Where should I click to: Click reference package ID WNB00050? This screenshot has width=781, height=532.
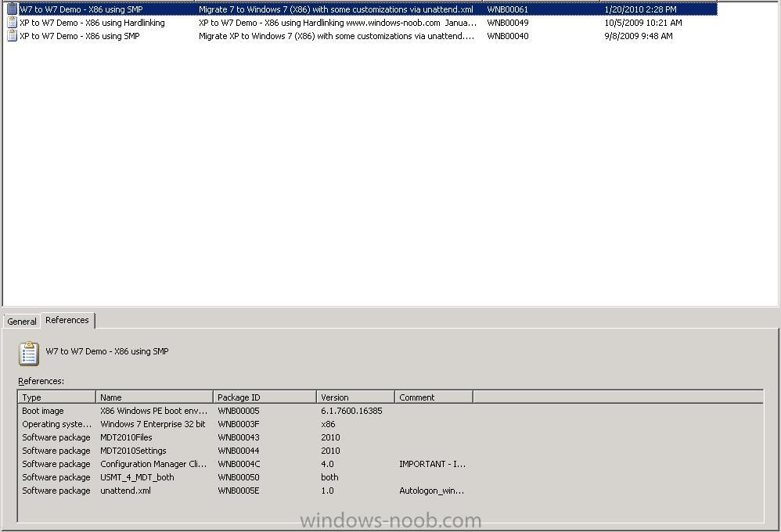pos(239,476)
